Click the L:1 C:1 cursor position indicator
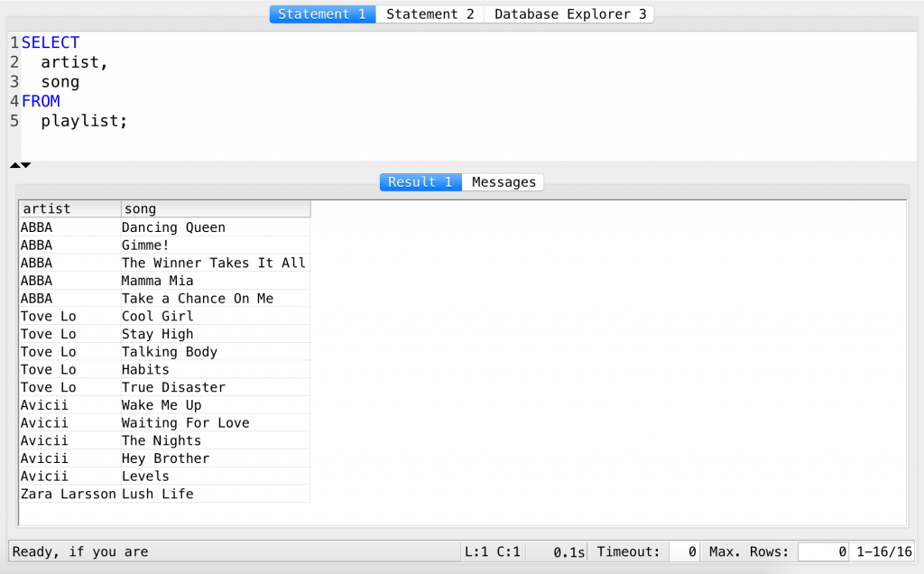The width and height of the screenshot is (924, 574). pos(492,551)
